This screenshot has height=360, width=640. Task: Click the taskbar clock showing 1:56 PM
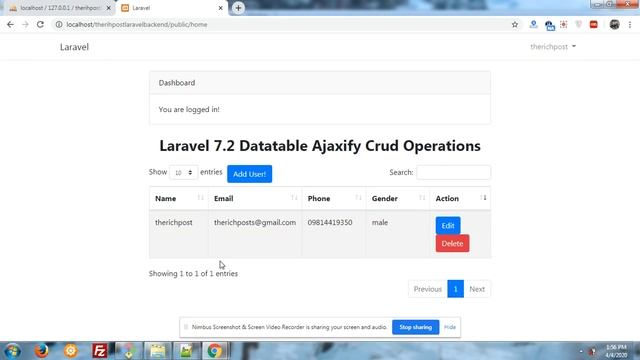(x=616, y=351)
